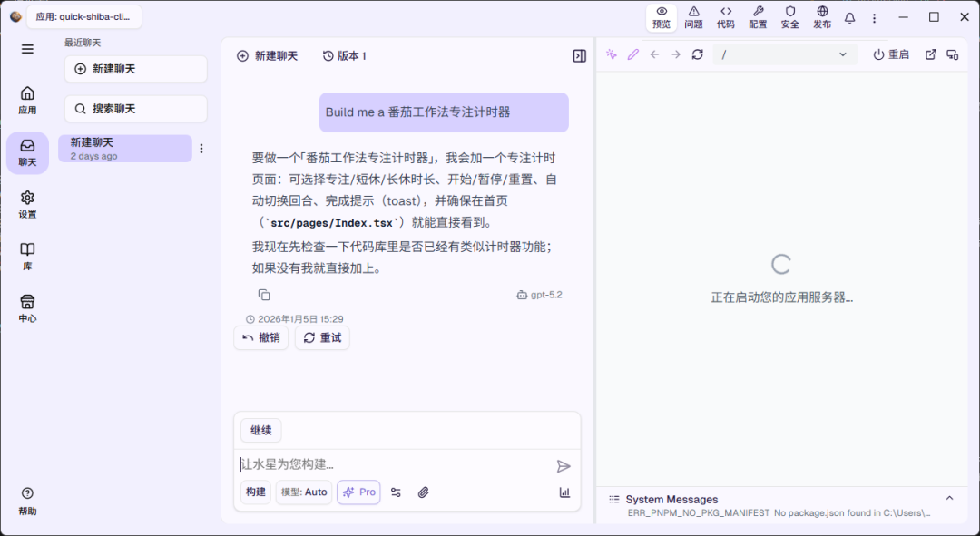The width and height of the screenshot is (980, 536).
Task: Toggle device preview mode on the right toolbar
Action: pyautogui.click(x=952, y=54)
